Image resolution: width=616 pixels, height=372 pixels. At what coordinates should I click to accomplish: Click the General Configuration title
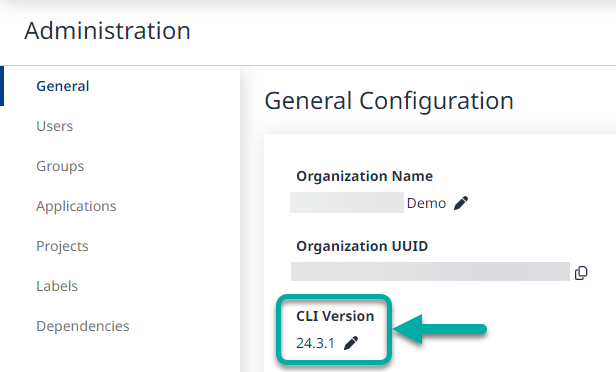click(x=389, y=101)
